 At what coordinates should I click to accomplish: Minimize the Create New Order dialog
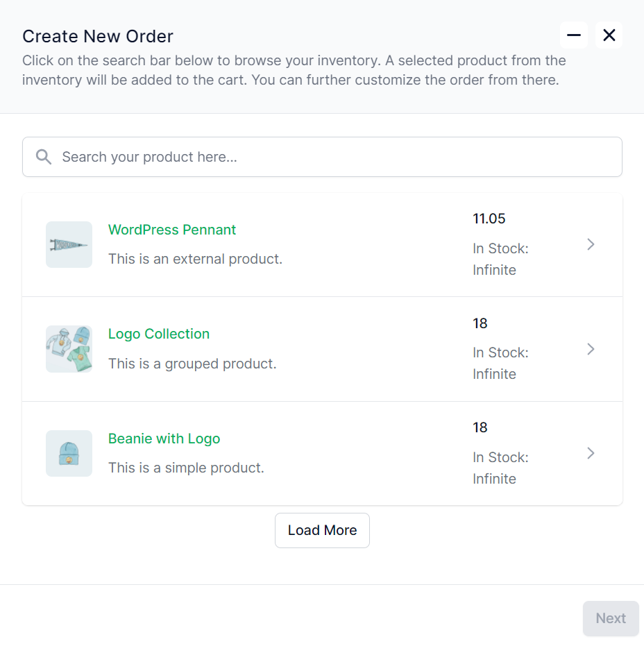tap(573, 35)
